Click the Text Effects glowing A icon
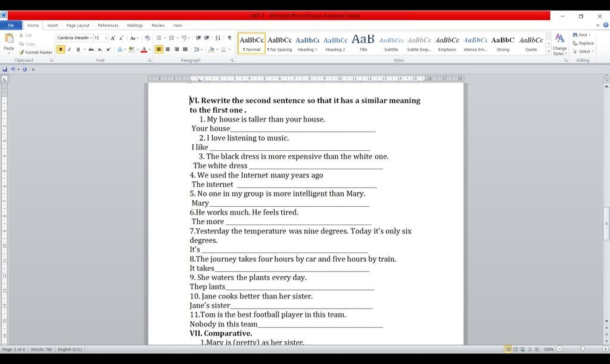 pyautogui.click(x=120, y=49)
